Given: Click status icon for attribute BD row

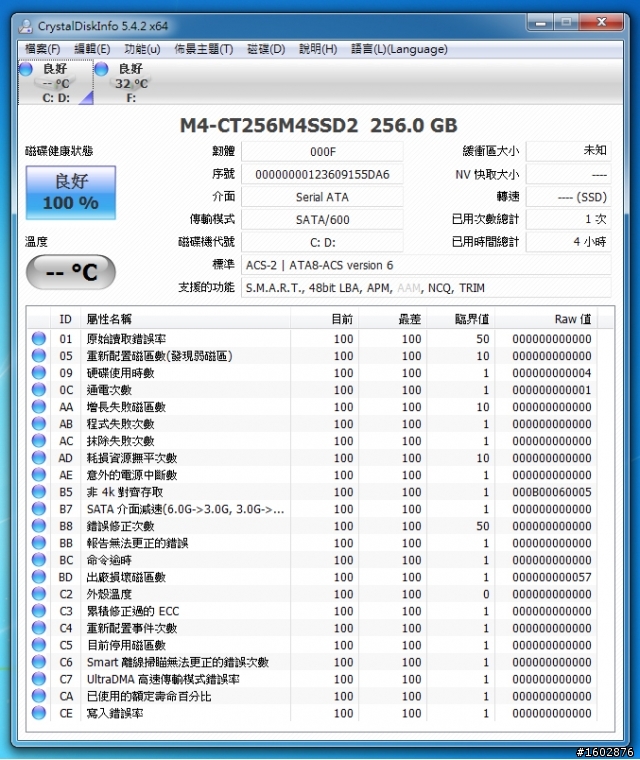Looking at the screenshot, I should pyautogui.click(x=39, y=576).
